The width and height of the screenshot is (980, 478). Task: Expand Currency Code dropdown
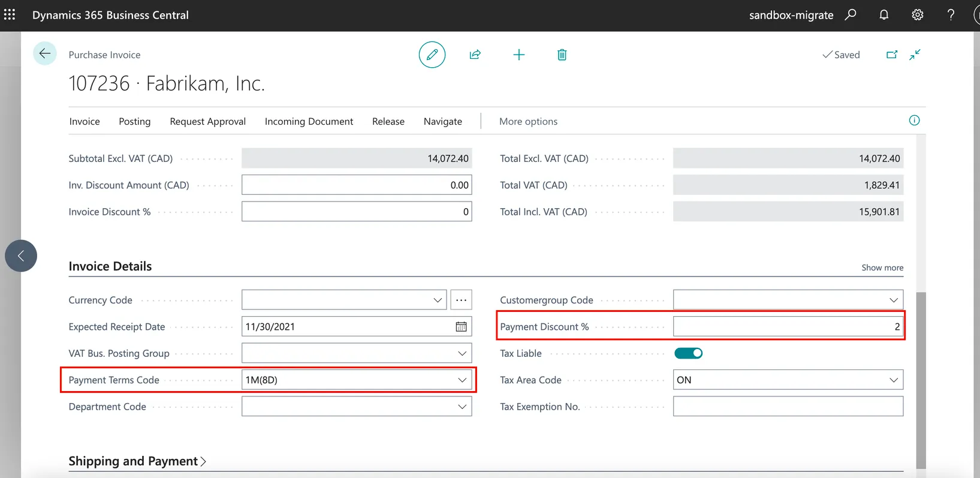coord(438,300)
